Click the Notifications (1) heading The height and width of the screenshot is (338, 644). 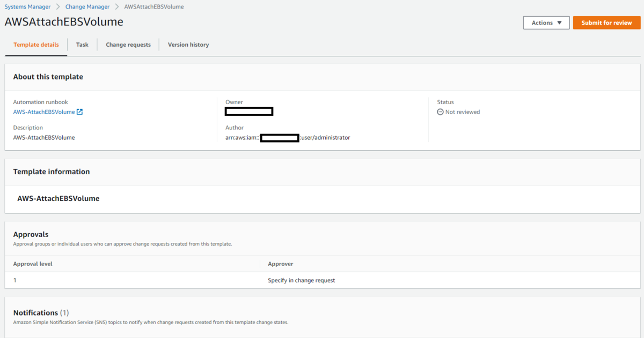point(41,313)
